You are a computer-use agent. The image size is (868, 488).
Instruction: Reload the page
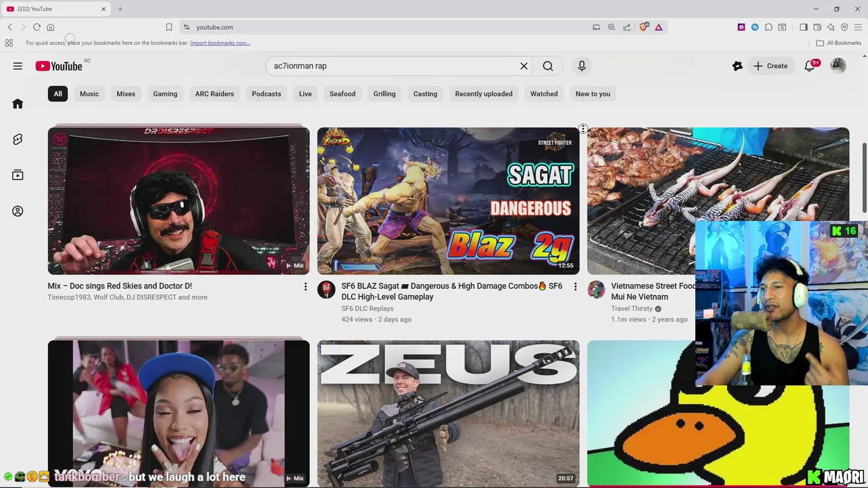coord(37,27)
